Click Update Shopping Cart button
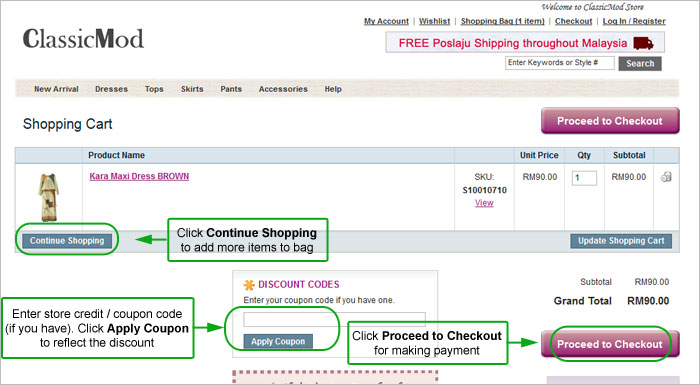Viewport: 700px width, 385px height. click(621, 241)
